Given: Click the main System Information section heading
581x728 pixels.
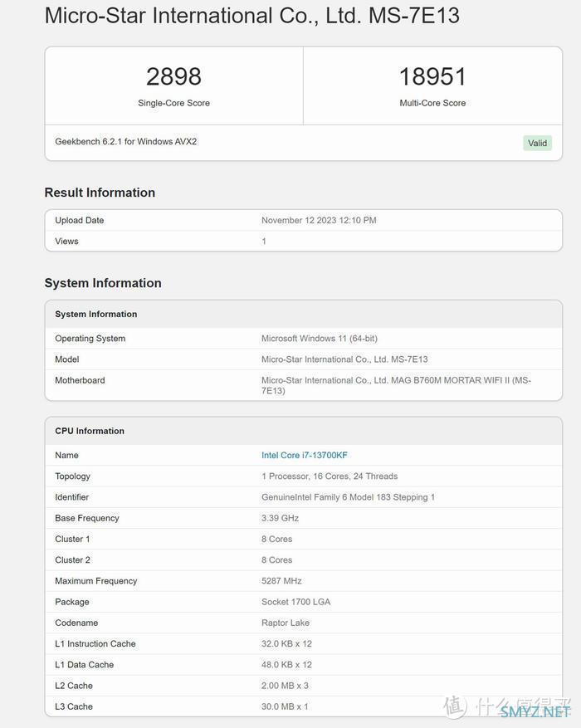Looking at the screenshot, I should (103, 283).
